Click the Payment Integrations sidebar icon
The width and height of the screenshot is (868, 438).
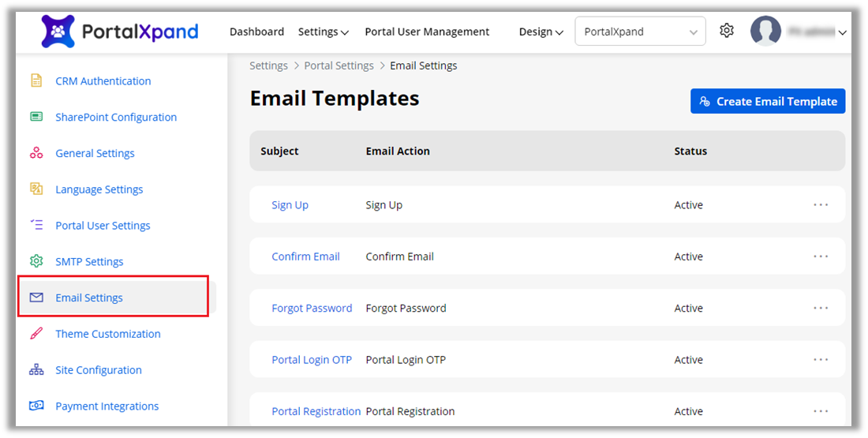(36, 406)
